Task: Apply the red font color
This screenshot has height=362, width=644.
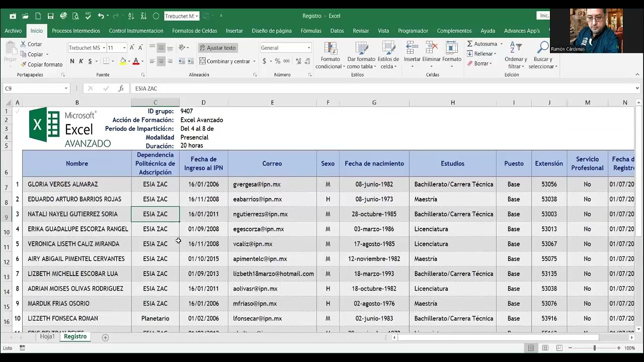Action: click(x=135, y=61)
